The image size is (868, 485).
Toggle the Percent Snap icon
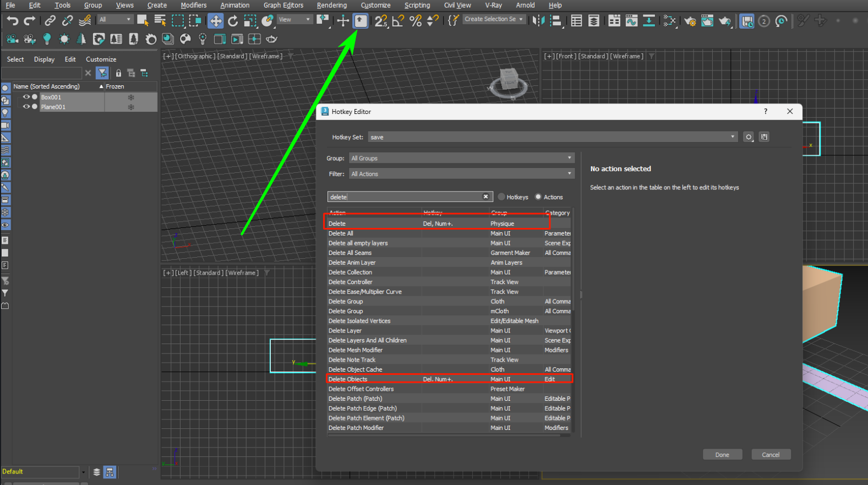(x=416, y=21)
